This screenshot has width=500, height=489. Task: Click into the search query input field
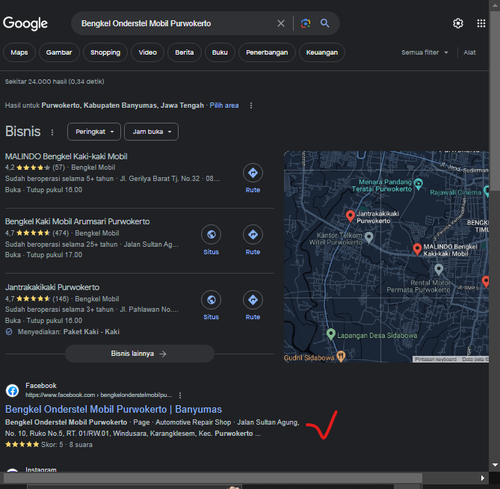[x=173, y=23]
